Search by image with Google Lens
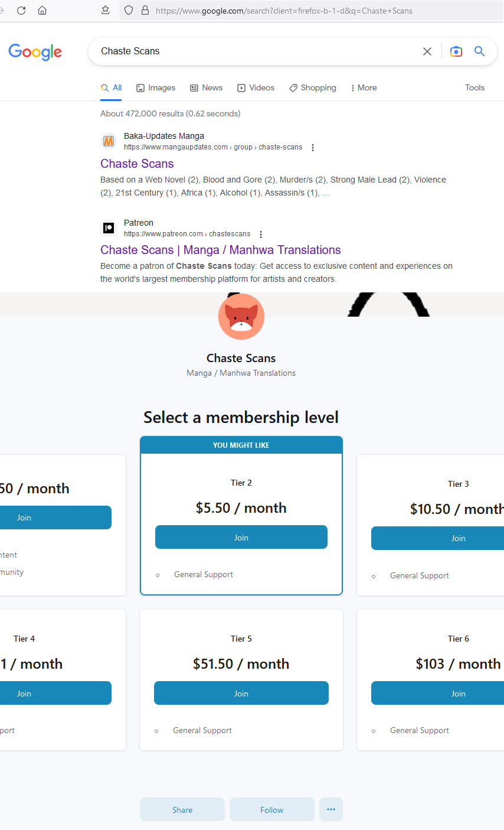Image resolution: width=504 pixels, height=830 pixels. click(456, 51)
